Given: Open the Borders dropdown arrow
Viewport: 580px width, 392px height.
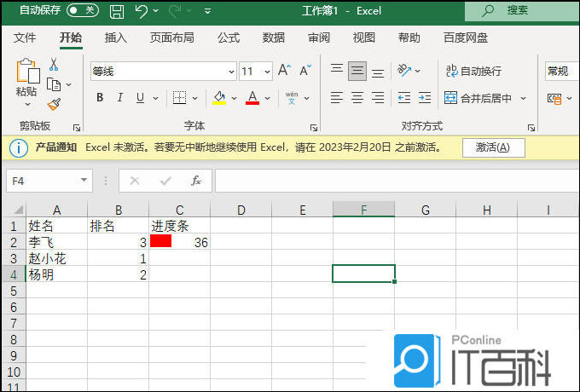Looking at the screenshot, I should 195,98.
